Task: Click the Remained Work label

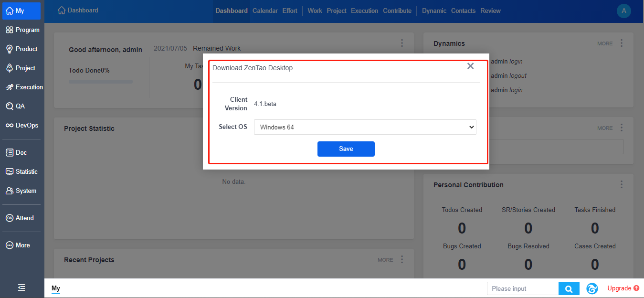Action: (217, 48)
